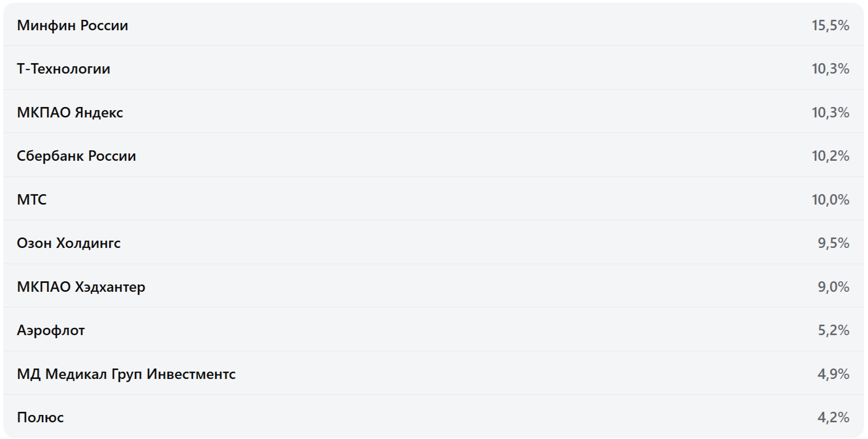The width and height of the screenshot is (868, 439).
Task: Click the Минфин России row name
Action: click(72, 25)
